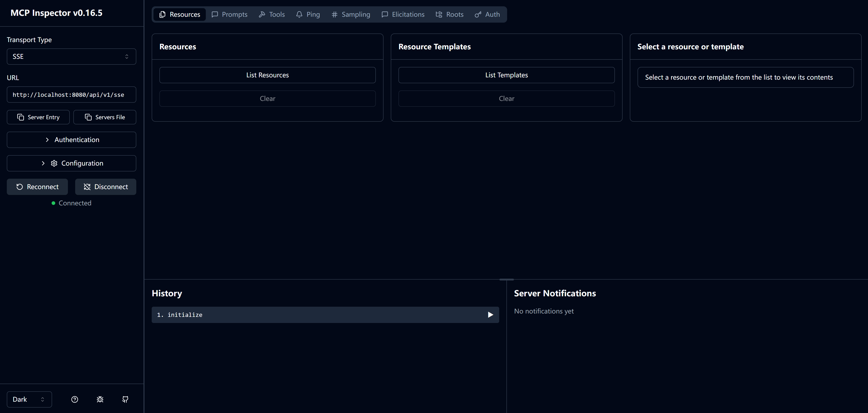The width and height of the screenshot is (868, 413).
Task: Switch to the Prompts tab
Action: pos(230,14)
